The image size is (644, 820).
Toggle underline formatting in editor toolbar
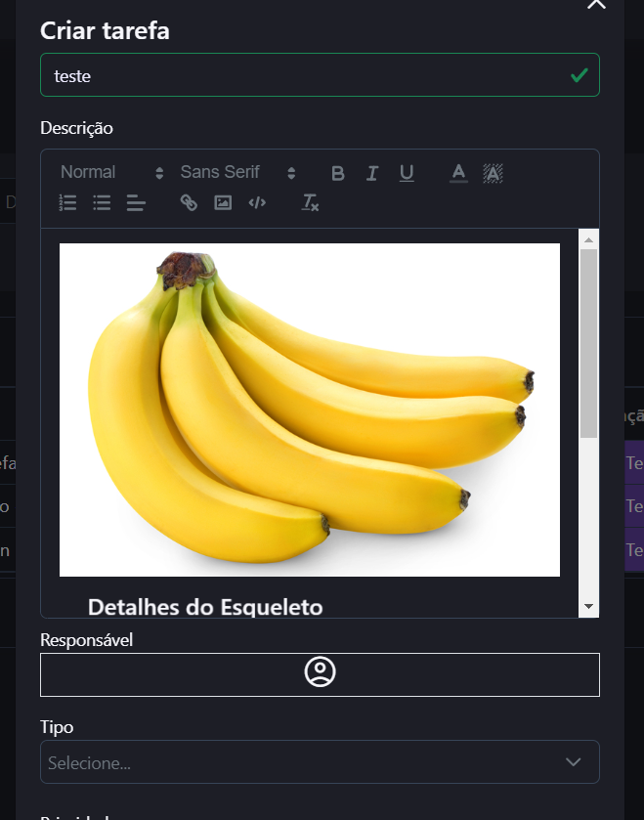pos(407,173)
